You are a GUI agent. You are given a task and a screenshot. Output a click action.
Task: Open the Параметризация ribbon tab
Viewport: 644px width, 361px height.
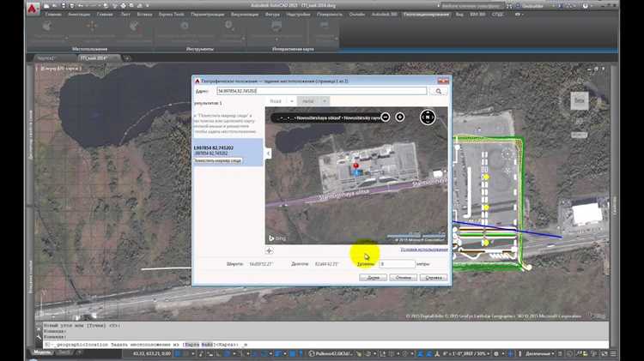[x=208, y=15]
